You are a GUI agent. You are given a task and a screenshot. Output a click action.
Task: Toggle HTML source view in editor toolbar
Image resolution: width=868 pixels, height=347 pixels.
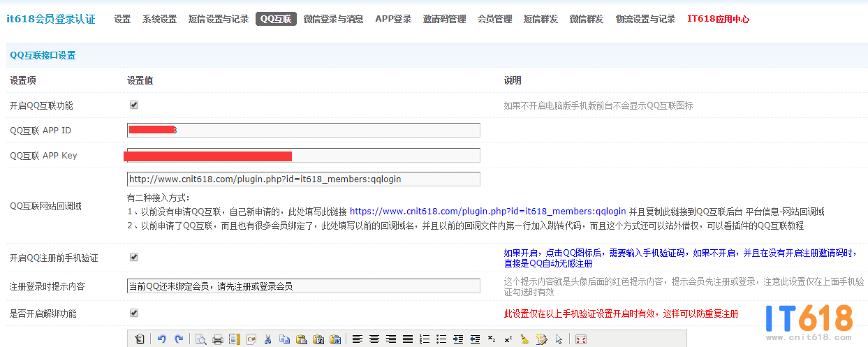(x=140, y=339)
